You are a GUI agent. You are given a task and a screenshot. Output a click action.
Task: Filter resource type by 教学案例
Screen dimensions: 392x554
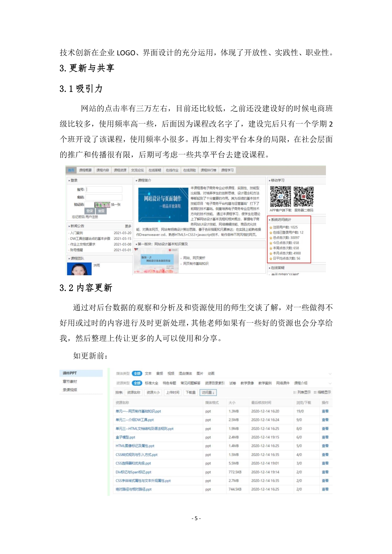click(x=265, y=383)
